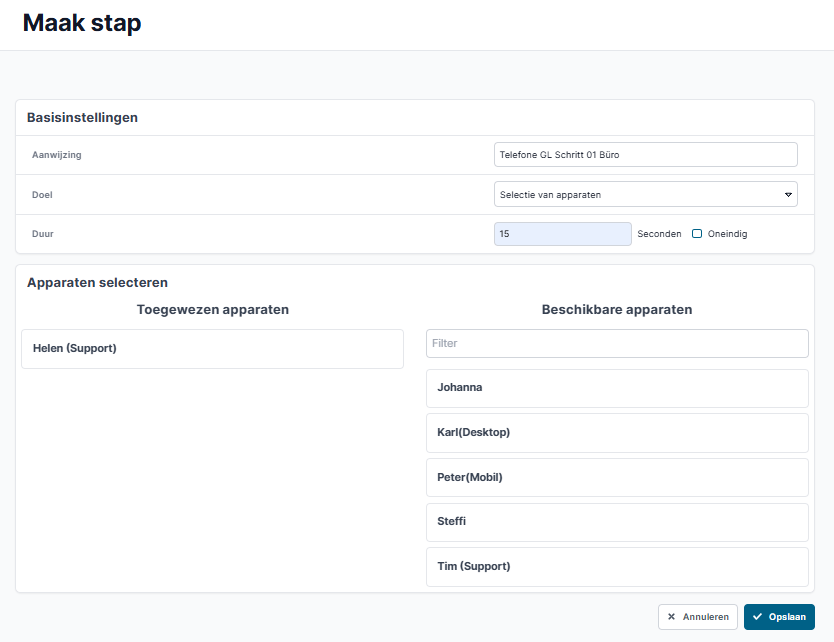Choose the Peter(Mobil) device entry
The image size is (834, 642).
(x=617, y=478)
